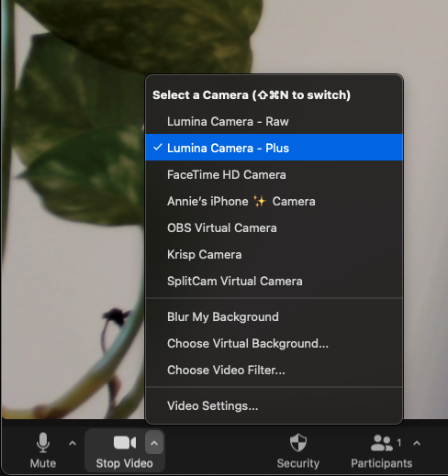This screenshot has width=448, height=476.
Task: Switch to OBS Virtual Camera
Action: tap(274, 227)
